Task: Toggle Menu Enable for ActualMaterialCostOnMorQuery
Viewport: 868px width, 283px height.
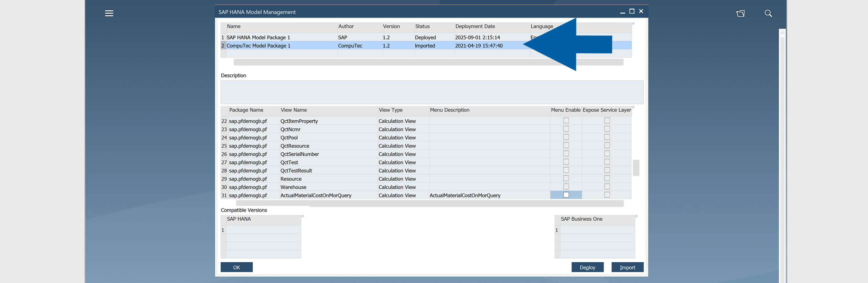Action: (566, 195)
